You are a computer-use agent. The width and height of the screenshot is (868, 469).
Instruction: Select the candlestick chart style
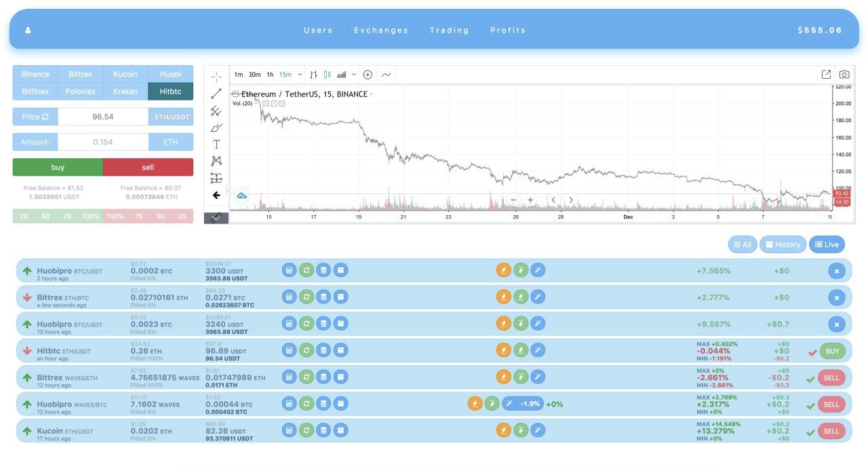(328, 75)
